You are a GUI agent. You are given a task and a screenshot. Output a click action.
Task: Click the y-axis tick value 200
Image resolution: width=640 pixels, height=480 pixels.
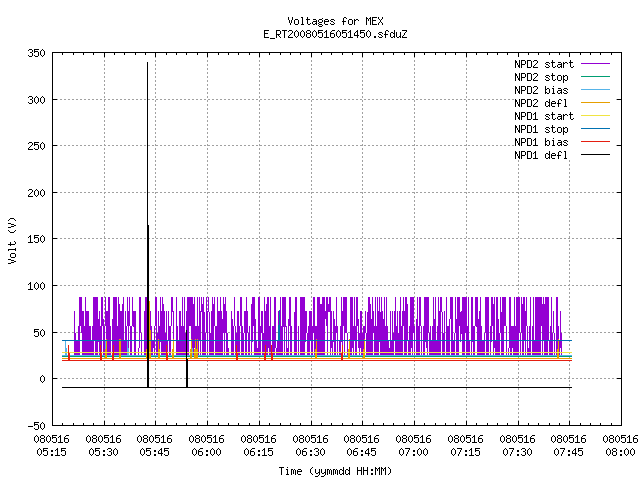tap(36, 193)
